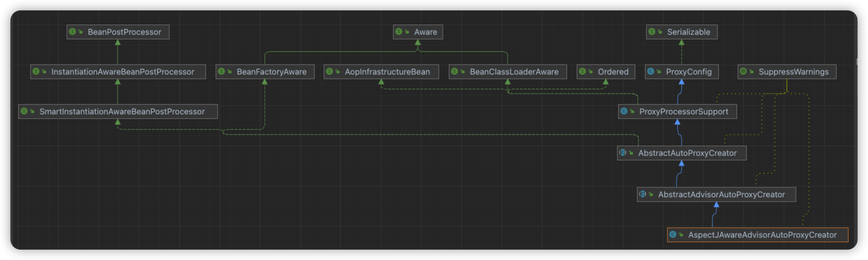Click interface icon on BeanPostProcessor node
This screenshot has height=260, width=868.
pyautogui.click(x=72, y=32)
